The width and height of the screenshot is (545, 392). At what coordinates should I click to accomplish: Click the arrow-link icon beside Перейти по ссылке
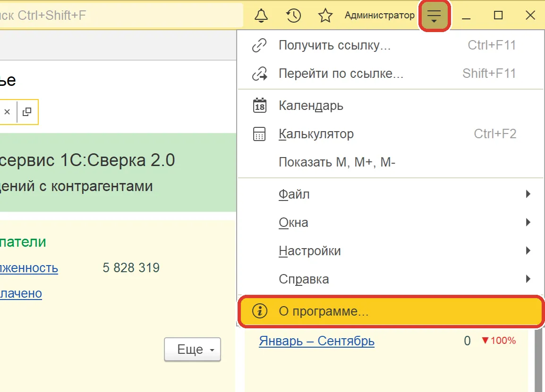point(259,74)
